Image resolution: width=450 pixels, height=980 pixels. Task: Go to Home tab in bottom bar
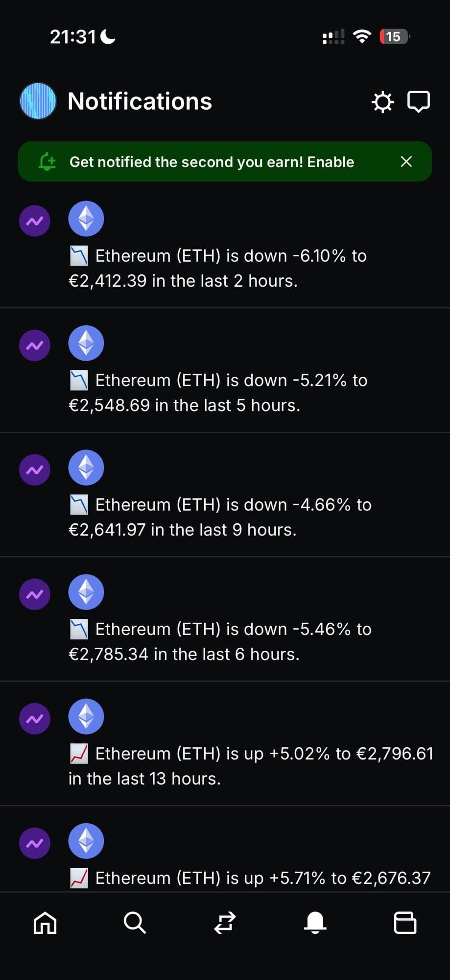pos(45,923)
